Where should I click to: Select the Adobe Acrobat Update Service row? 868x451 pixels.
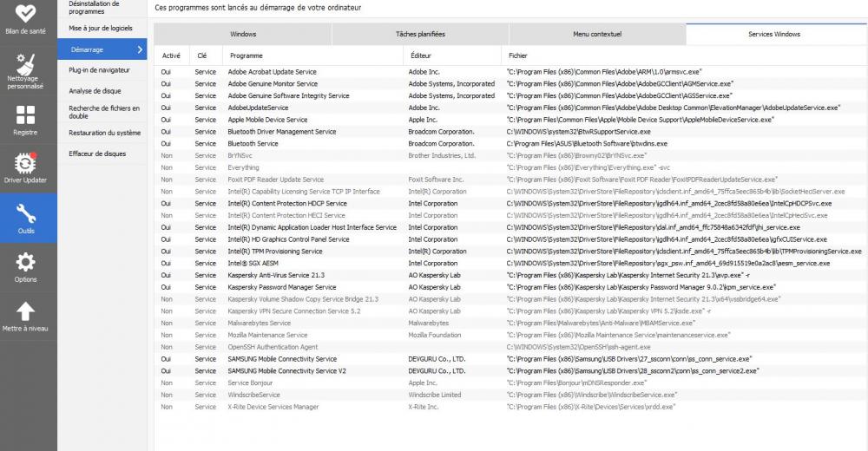click(x=511, y=72)
